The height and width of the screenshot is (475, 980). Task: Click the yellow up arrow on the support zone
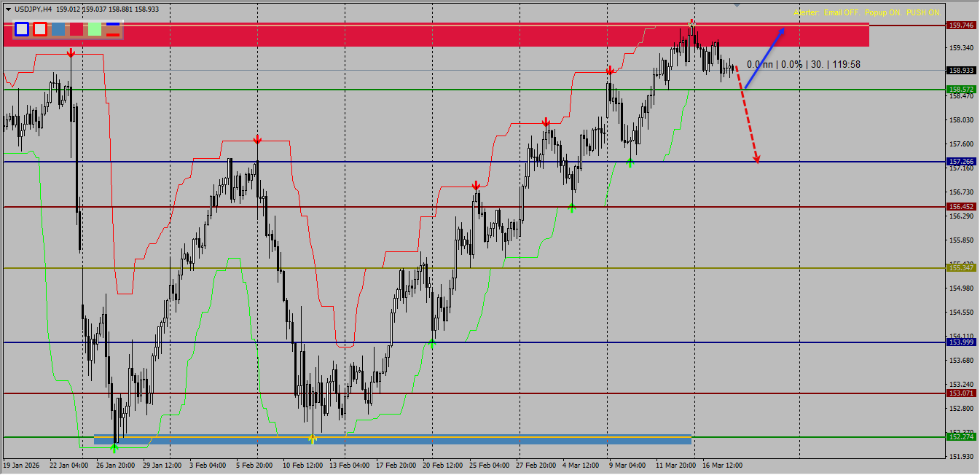tap(312, 438)
